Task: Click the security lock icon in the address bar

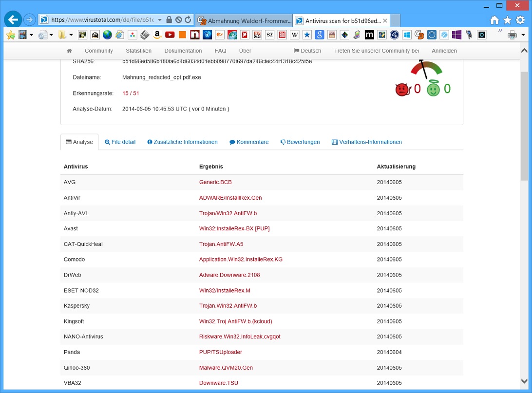Action: point(169,19)
